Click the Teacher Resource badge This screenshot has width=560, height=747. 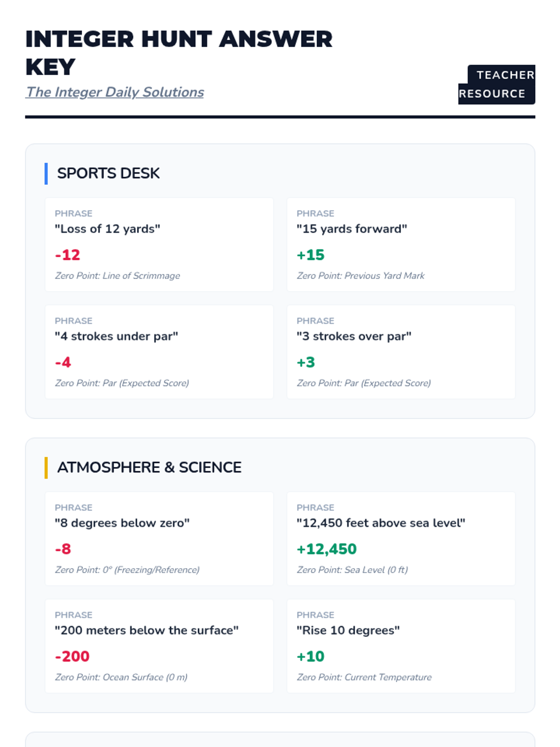coord(497,85)
